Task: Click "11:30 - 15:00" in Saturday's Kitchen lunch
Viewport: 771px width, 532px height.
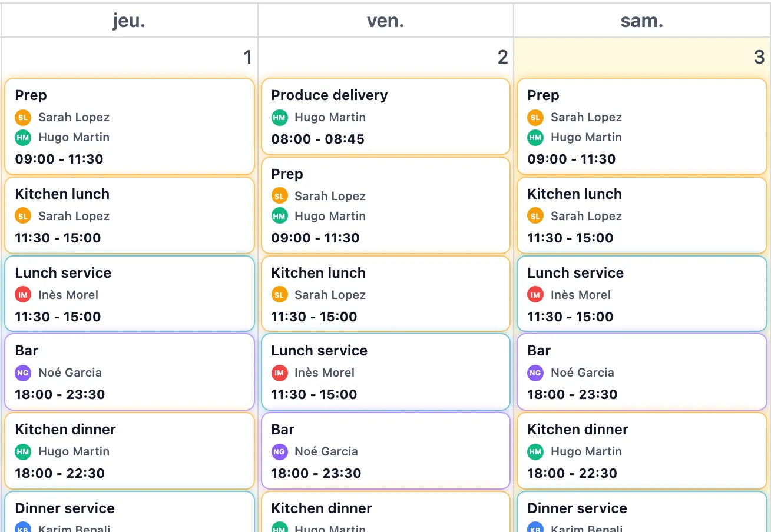Action: [x=570, y=238]
